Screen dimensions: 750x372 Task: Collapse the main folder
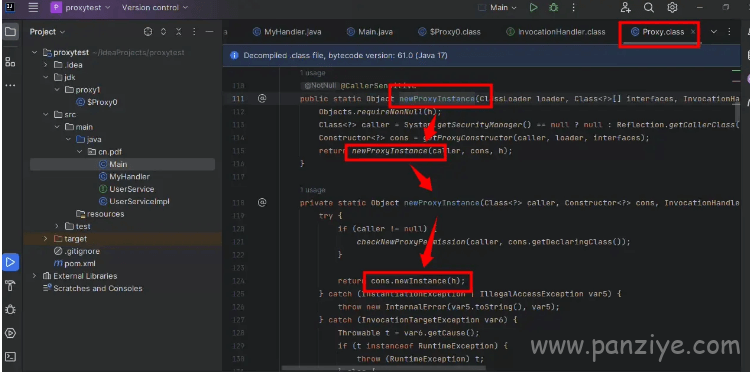pyautogui.click(x=57, y=127)
